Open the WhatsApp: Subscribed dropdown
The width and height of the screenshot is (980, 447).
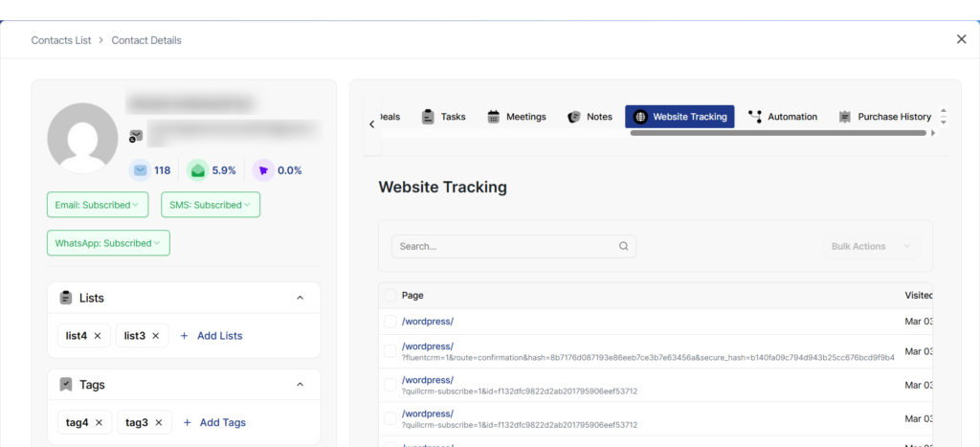108,243
